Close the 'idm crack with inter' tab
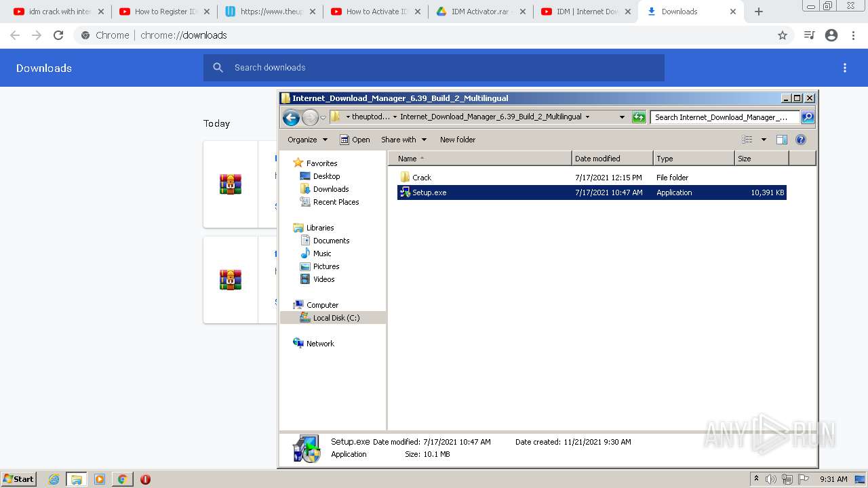The width and height of the screenshot is (868, 488). tap(101, 12)
